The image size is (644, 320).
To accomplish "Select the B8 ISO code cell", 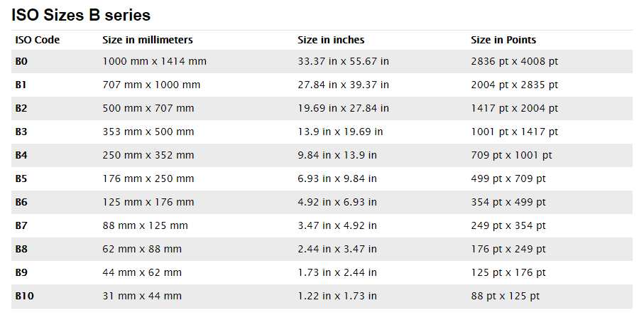I will click(x=21, y=249).
